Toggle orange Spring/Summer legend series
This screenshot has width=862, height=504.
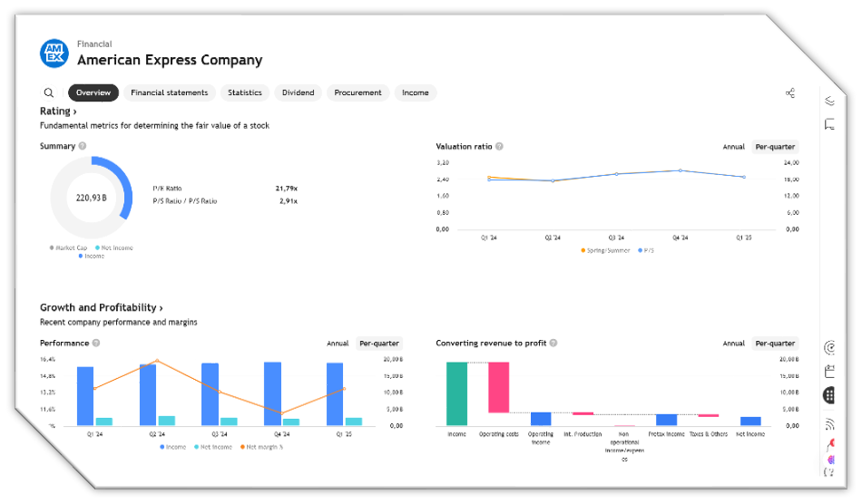(x=605, y=250)
